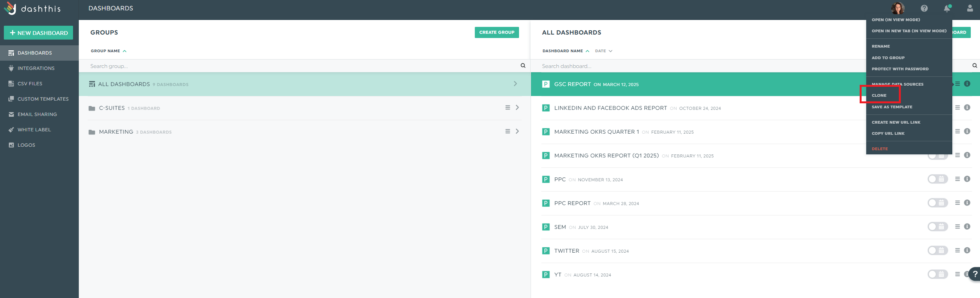Open help question mark in top bar

(x=924, y=8)
